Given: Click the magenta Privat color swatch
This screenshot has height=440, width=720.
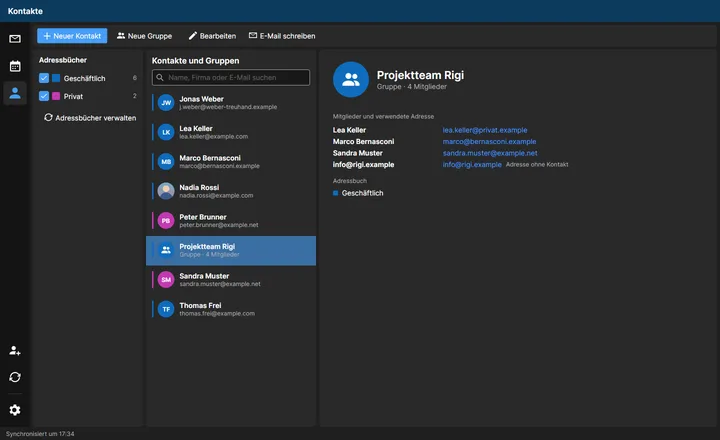Looking at the screenshot, I should pyautogui.click(x=56, y=96).
